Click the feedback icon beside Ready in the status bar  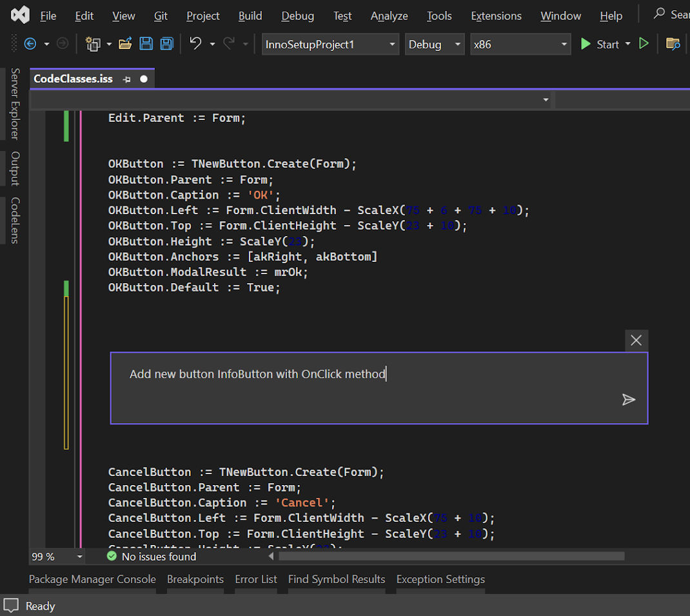tap(11, 606)
